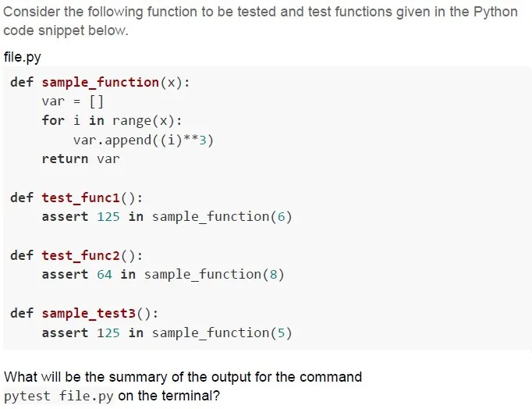Click the argument 8 in sample_function(8)

tap(274, 274)
